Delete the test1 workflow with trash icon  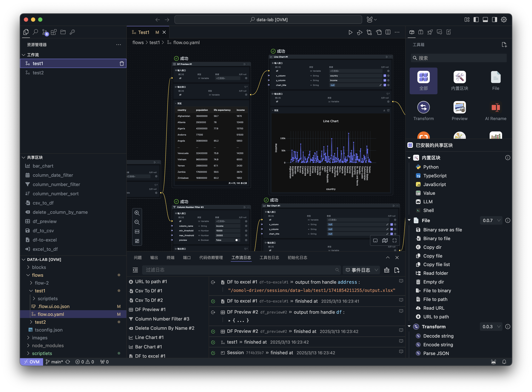point(122,63)
